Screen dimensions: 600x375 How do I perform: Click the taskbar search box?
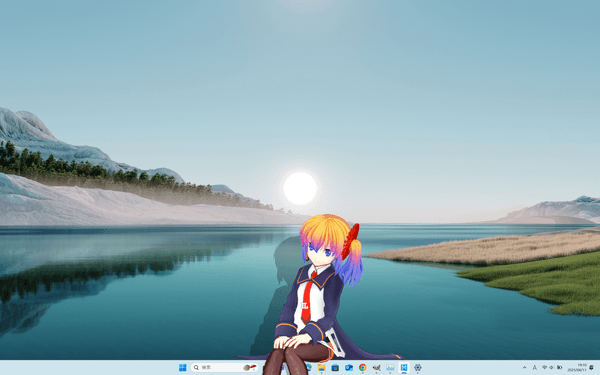point(225,368)
